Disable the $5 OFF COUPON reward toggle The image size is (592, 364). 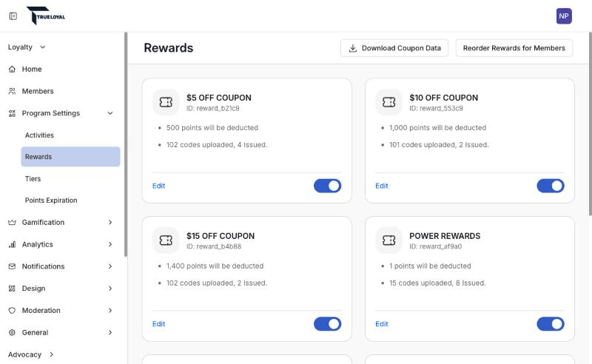coord(327,186)
